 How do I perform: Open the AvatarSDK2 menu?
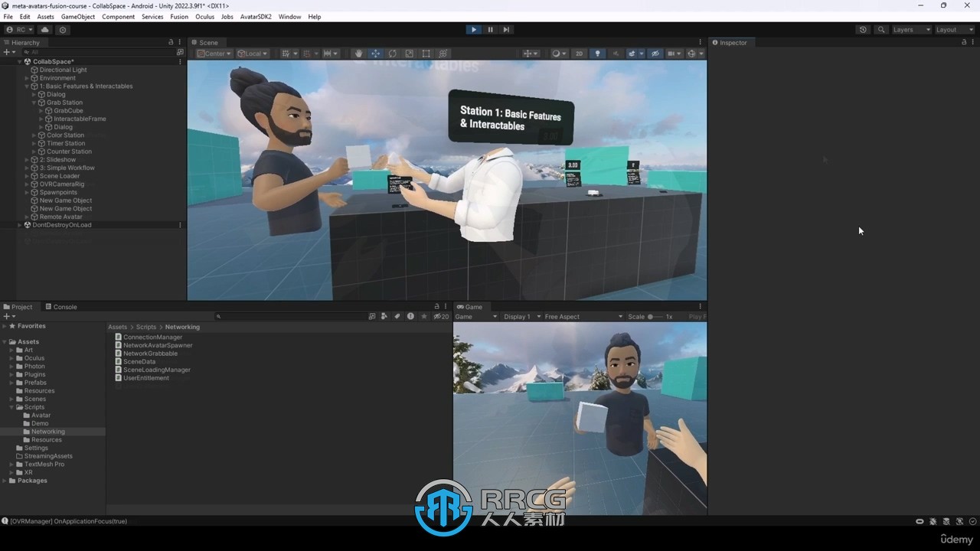coord(256,16)
